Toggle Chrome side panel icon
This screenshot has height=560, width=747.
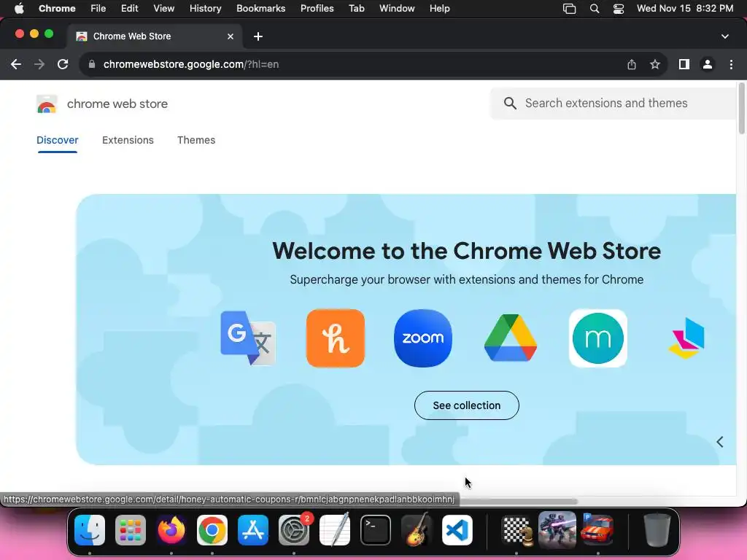tap(684, 64)
